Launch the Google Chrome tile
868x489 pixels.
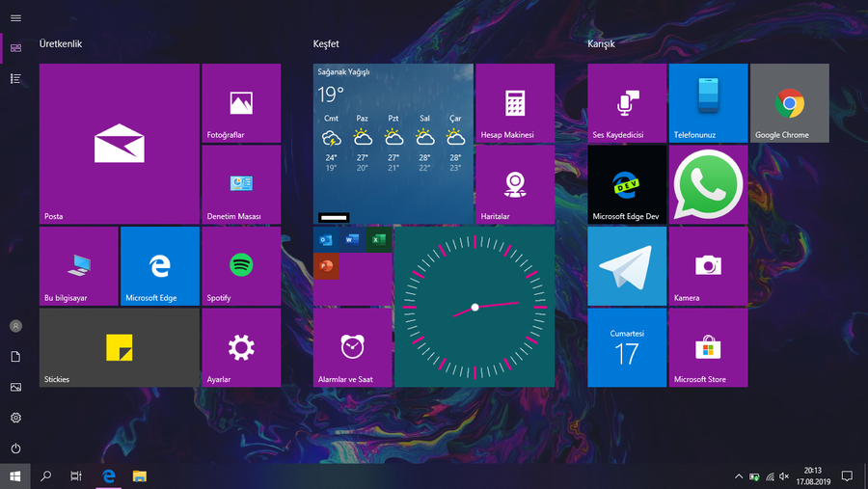pyautogui.click(x=789, y=103)
